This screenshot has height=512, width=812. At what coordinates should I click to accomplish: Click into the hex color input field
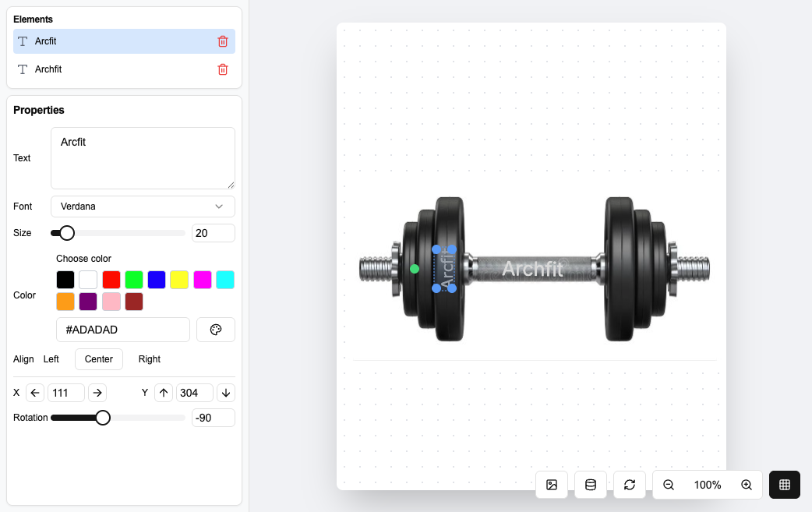pos(123,330)
